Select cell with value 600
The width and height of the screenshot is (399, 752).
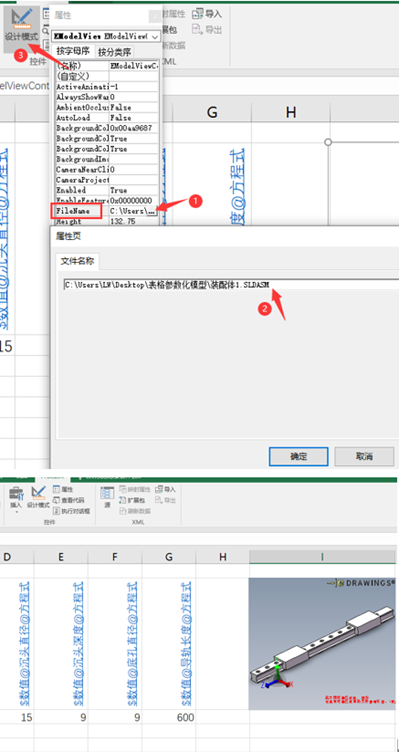point(169,717)
